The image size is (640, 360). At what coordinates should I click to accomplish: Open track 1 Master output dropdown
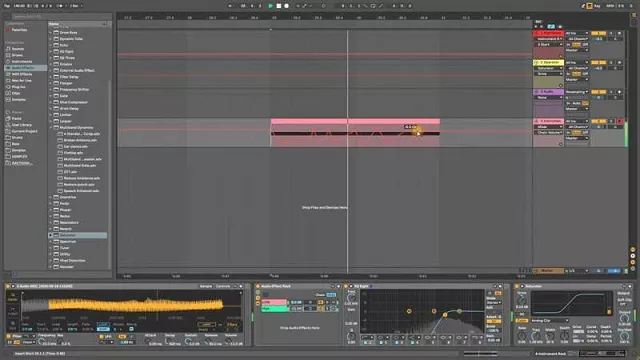tap(577, 50)
